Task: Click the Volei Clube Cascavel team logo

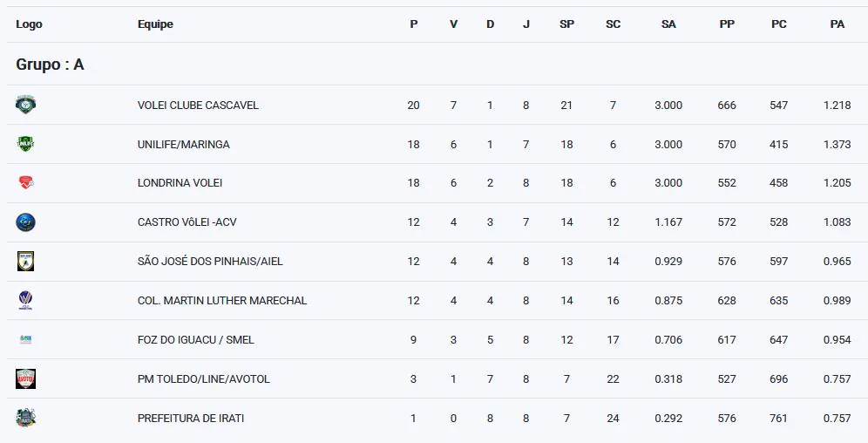Action: [x=25, y=105]
